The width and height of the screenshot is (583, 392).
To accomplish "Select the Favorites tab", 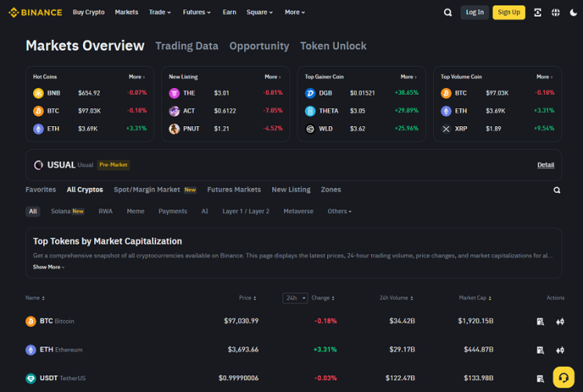I will [x=41, y=190].
